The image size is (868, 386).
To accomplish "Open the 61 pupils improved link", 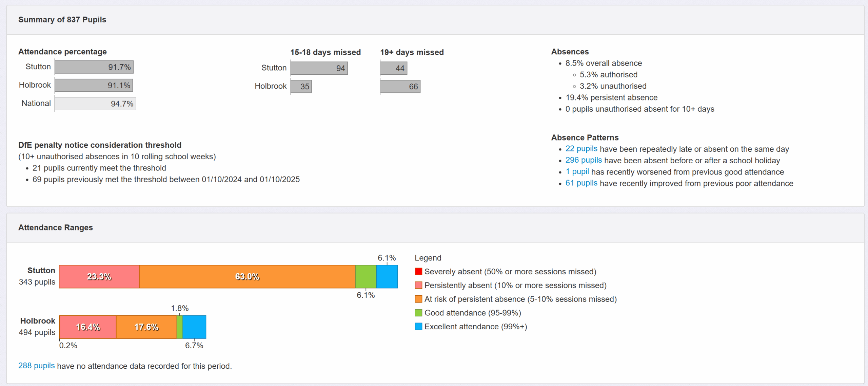I will click(581, 183).
